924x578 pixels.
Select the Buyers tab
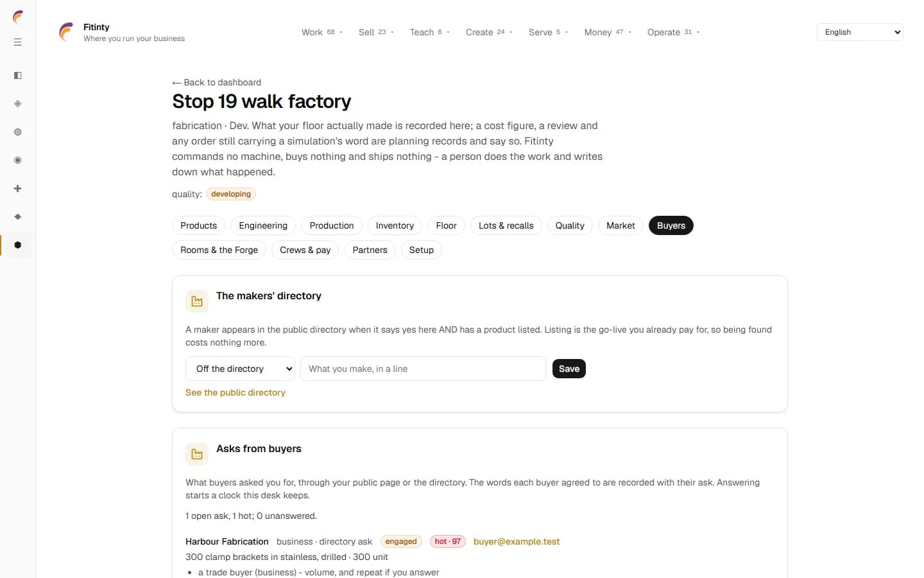coord(671,225)
